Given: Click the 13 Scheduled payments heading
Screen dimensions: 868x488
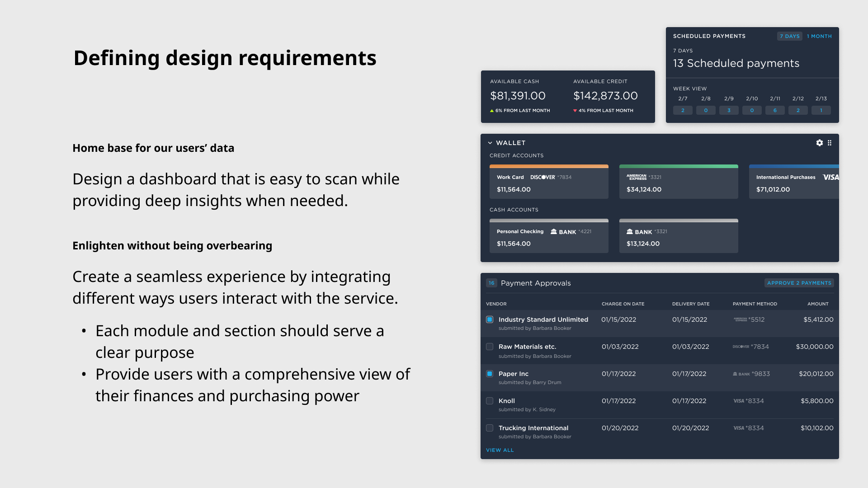Looking at the screenshot, I should (736, 63).
